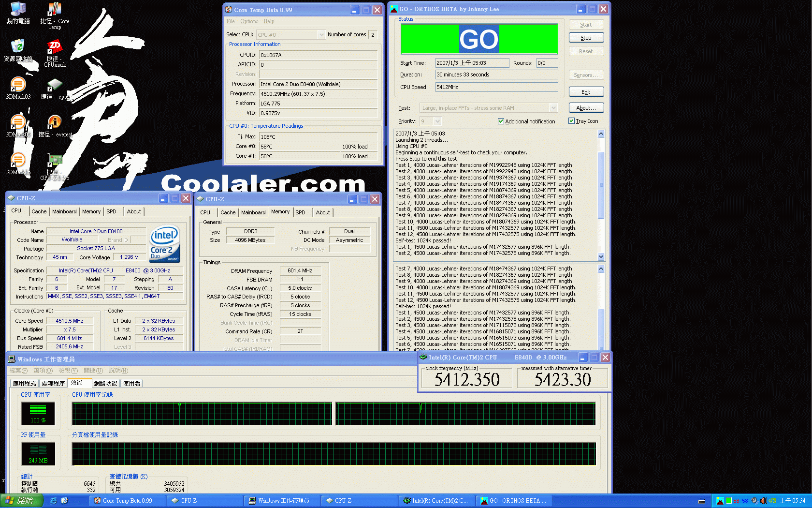Viewport: 812px width, 508px height.
Task: Launch the 3DMark03 desktop shortcut
Action: coord(18,88)
